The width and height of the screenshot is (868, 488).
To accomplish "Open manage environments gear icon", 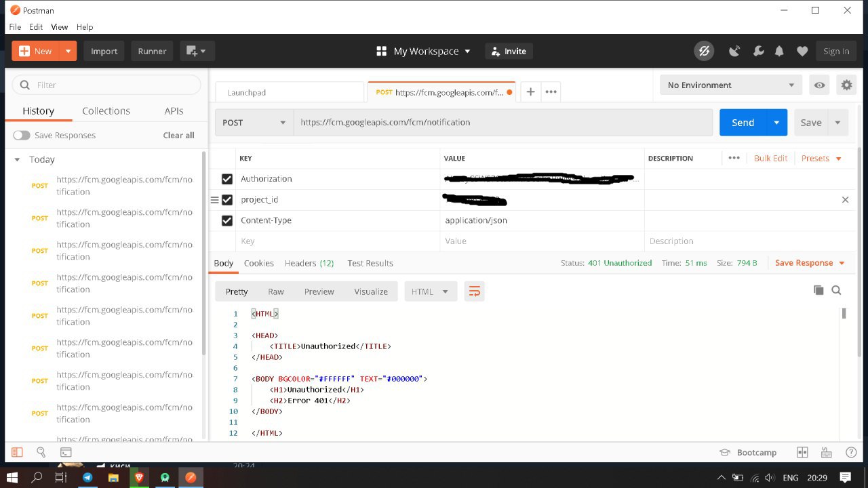I will coord(846,85).
